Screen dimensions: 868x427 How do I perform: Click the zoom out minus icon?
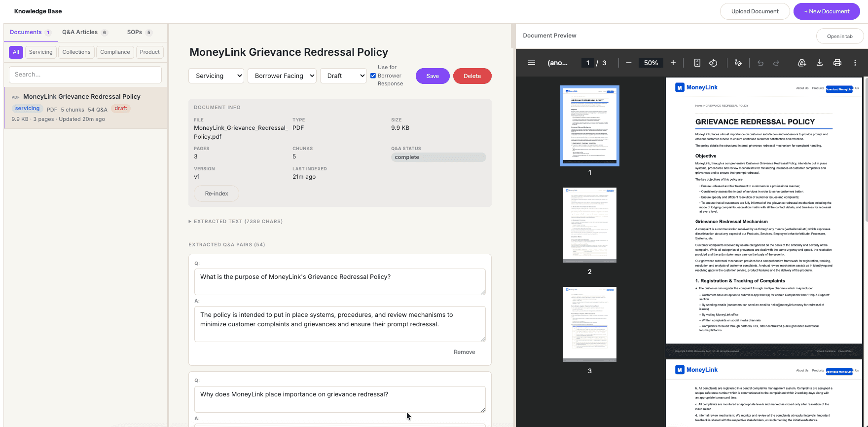629,63
